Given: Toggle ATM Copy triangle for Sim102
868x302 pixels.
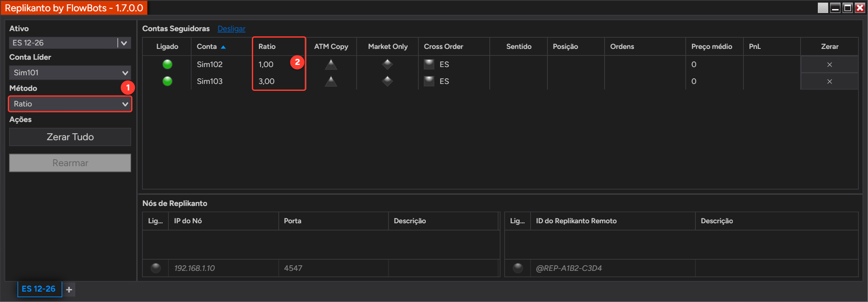Looking at the screenshot, I should click(331, 64).
